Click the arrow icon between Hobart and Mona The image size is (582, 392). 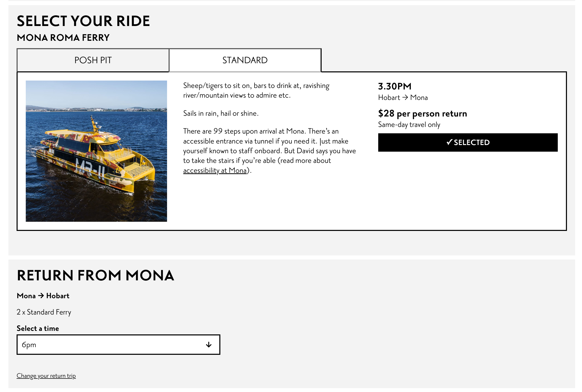(x=405, y=98)
